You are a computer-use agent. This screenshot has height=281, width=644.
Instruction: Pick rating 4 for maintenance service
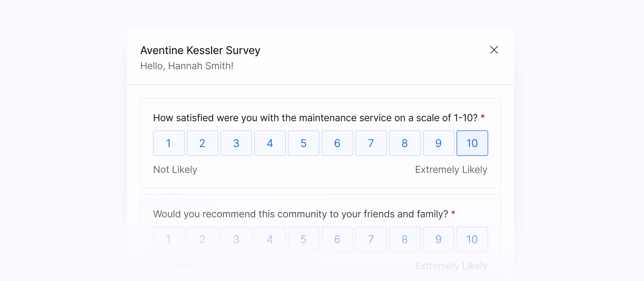[x=270, y=143]
